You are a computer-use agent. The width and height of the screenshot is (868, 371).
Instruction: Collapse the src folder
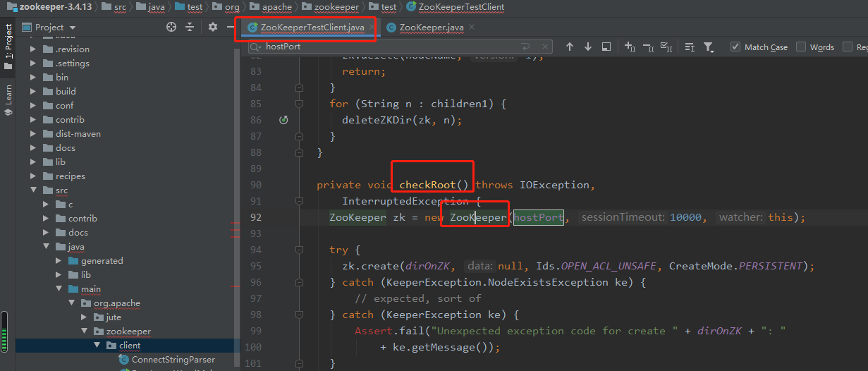coord(32,190)
